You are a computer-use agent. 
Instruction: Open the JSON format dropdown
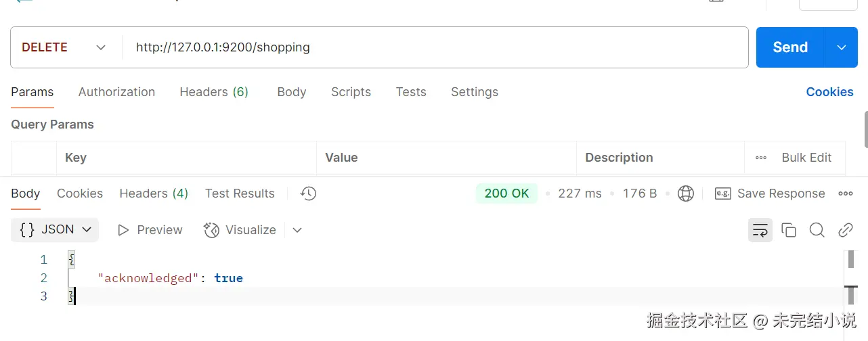[x=55, y=230]
